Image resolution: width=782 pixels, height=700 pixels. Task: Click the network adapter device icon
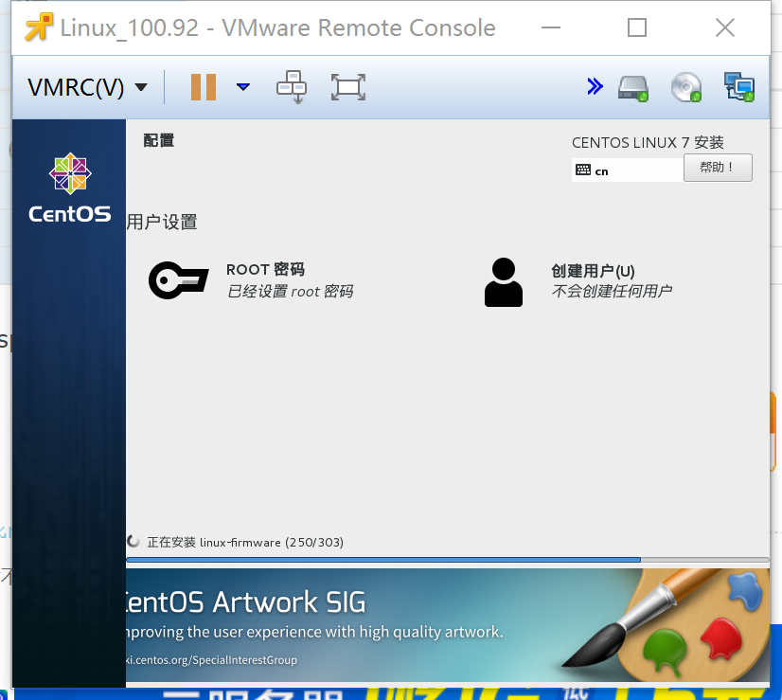pyautogui.click(x=739, y=87)
